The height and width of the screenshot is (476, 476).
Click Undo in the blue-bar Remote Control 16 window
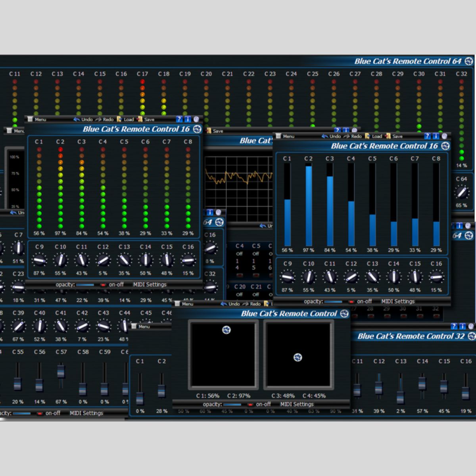(x=331, y=136)
